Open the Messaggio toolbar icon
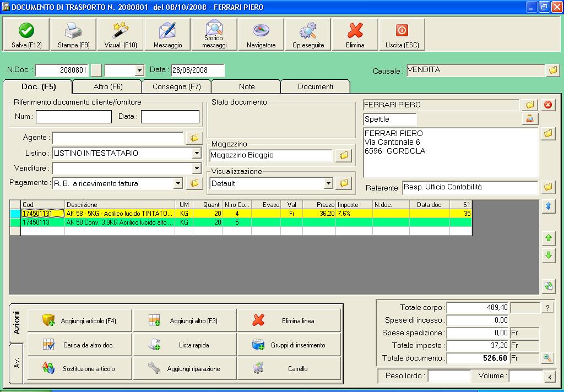Image resolution: width=564 pixels, height=392 pixels. click(167, 35)
